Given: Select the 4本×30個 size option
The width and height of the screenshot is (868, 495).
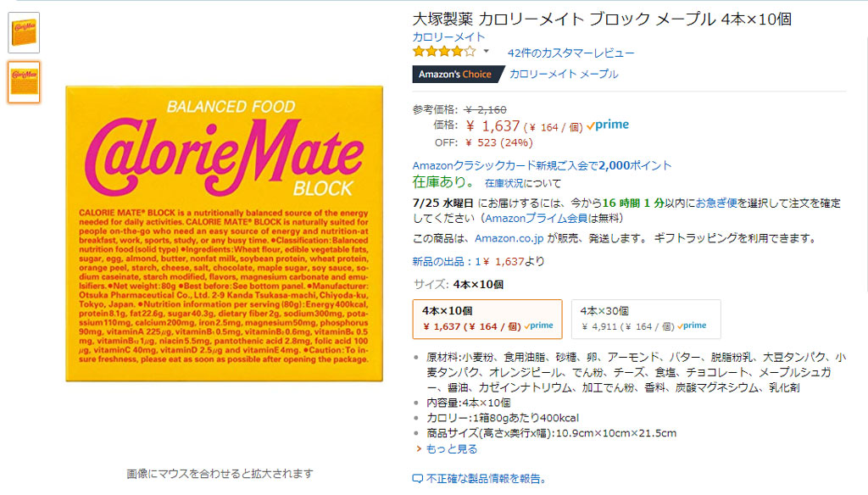Looking at the screenshot, I should point(646,319).
